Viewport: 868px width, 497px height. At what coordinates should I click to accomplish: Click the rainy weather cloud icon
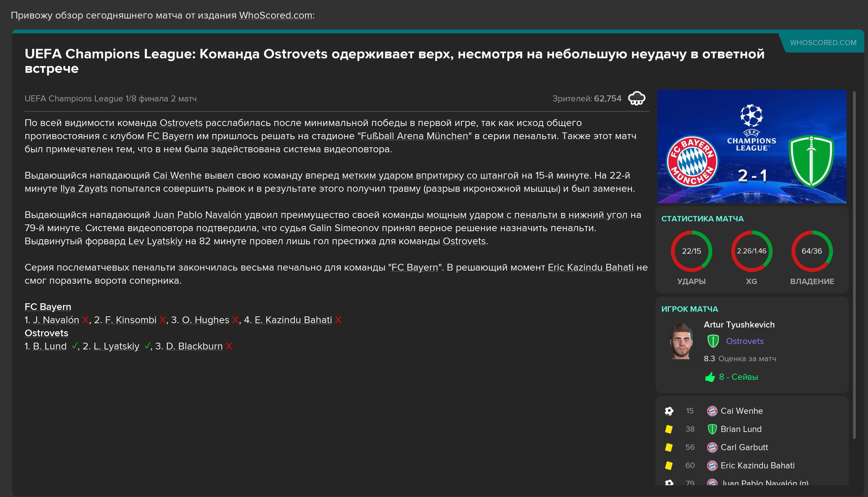coord(637,98)
